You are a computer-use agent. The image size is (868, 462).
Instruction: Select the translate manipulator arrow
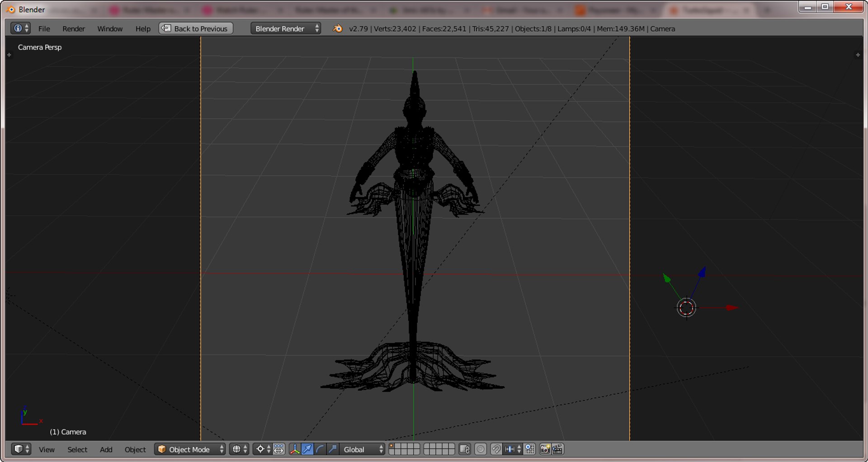pyautogui.click(x=307, y=449)
